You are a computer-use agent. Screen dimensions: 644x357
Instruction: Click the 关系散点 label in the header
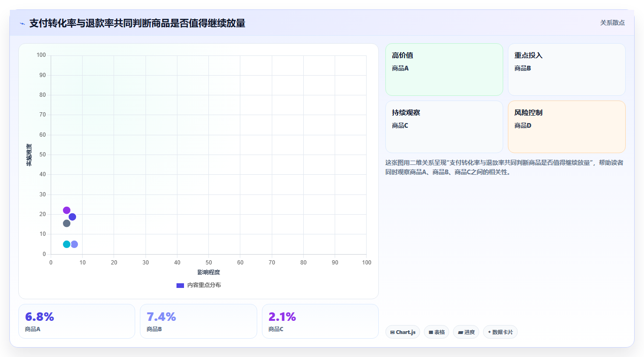pos(612,23)
